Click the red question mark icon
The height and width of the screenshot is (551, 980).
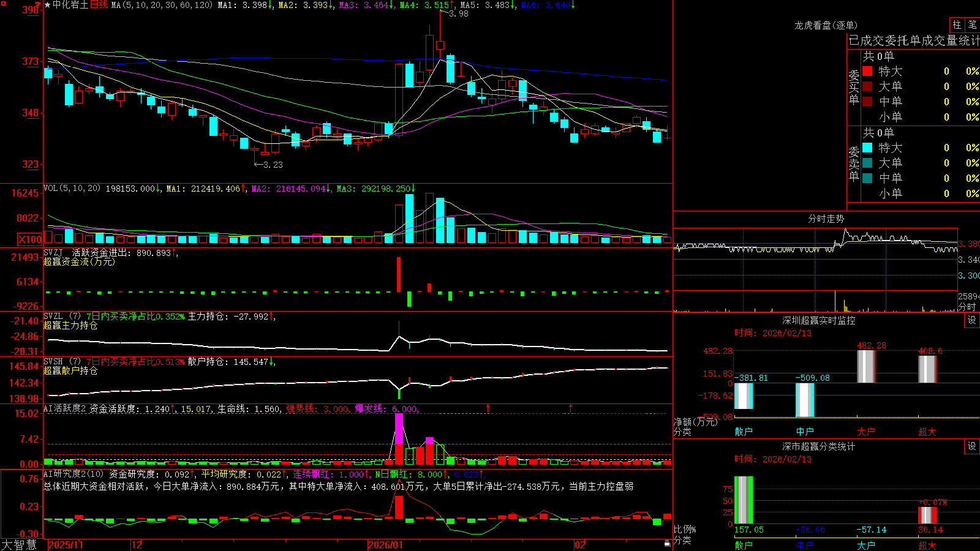pos(38,5)
